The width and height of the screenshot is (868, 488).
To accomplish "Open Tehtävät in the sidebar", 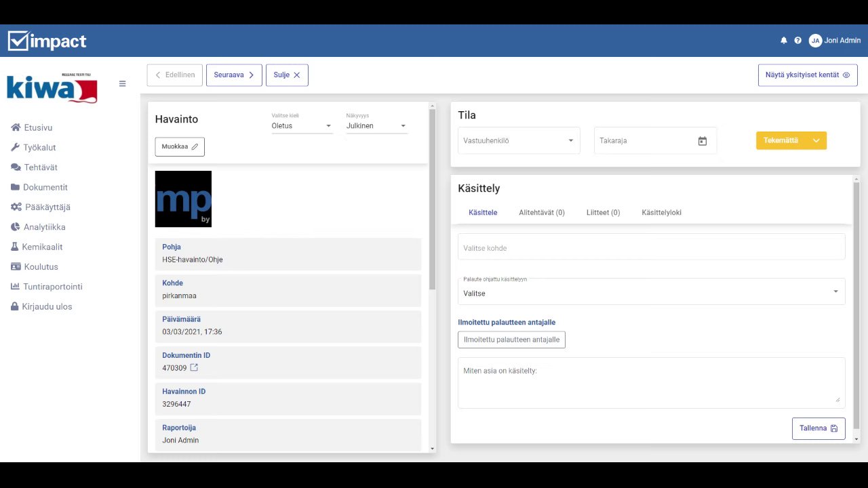I will click(41, 167).
